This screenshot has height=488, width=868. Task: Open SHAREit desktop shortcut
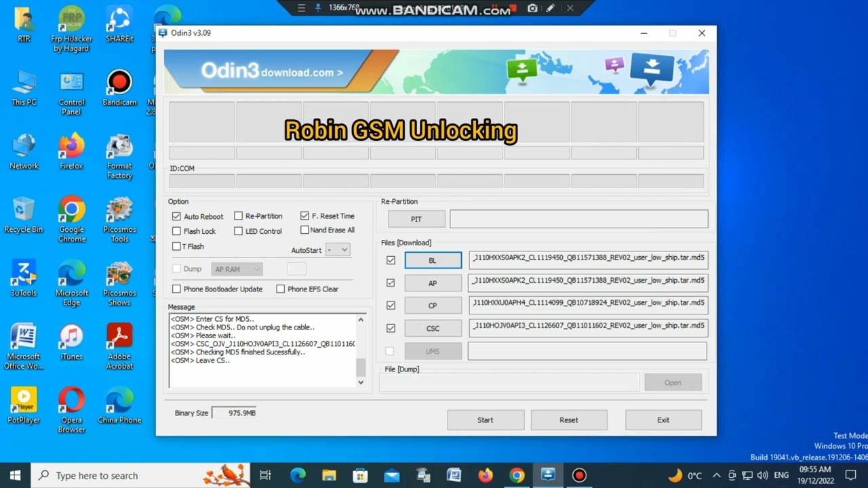coord(119,24)
